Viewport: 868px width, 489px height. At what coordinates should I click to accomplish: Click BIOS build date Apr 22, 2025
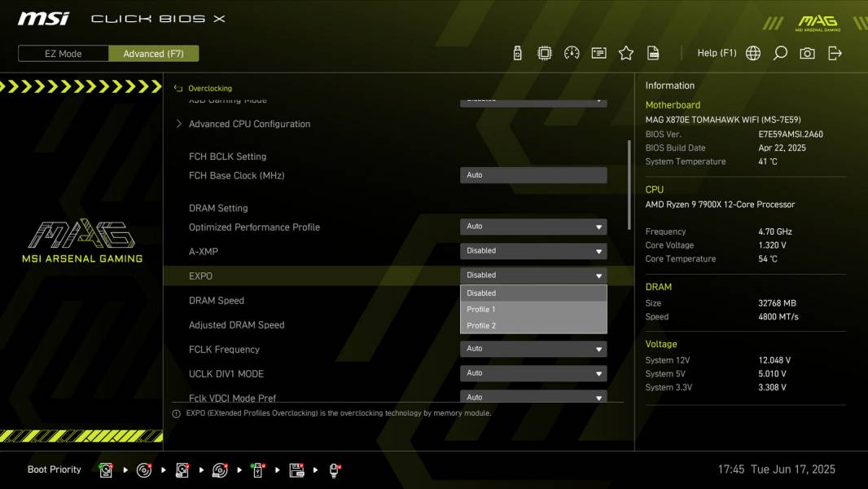(x=783, y=148)
